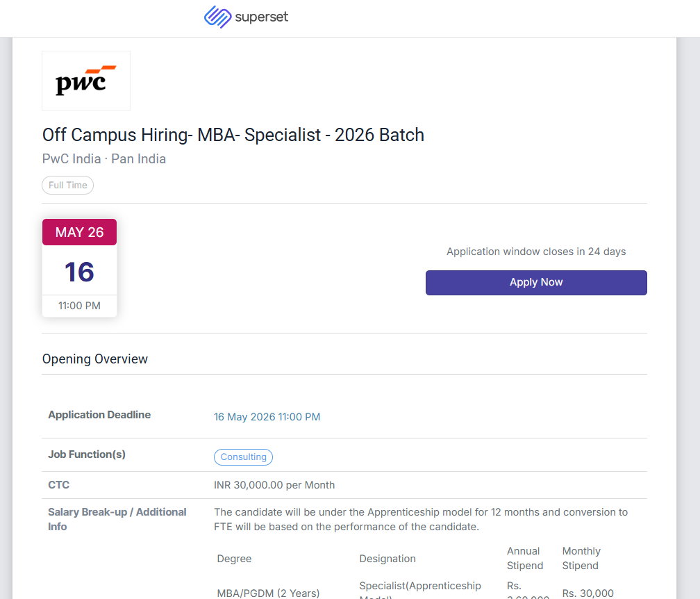Click the Monthly Stipend column header

pos(581,558)
